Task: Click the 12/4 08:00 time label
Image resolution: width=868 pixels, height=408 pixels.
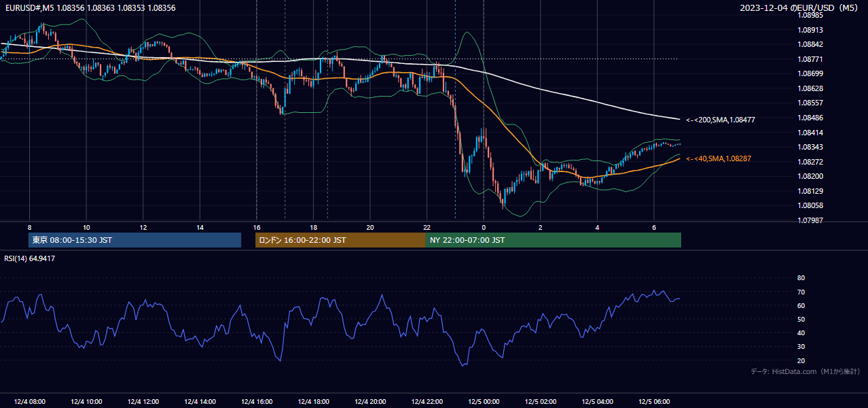Action: (29, 402)
